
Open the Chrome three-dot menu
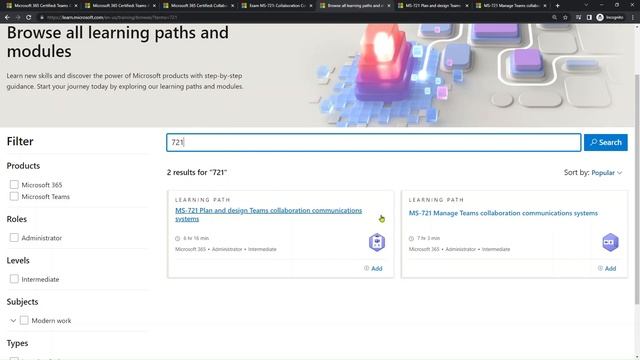click(633, 18)
